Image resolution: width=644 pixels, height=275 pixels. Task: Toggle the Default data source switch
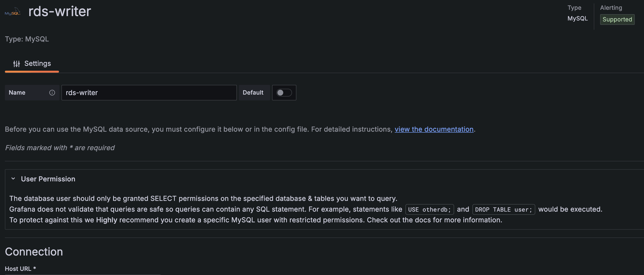[284, 92]
